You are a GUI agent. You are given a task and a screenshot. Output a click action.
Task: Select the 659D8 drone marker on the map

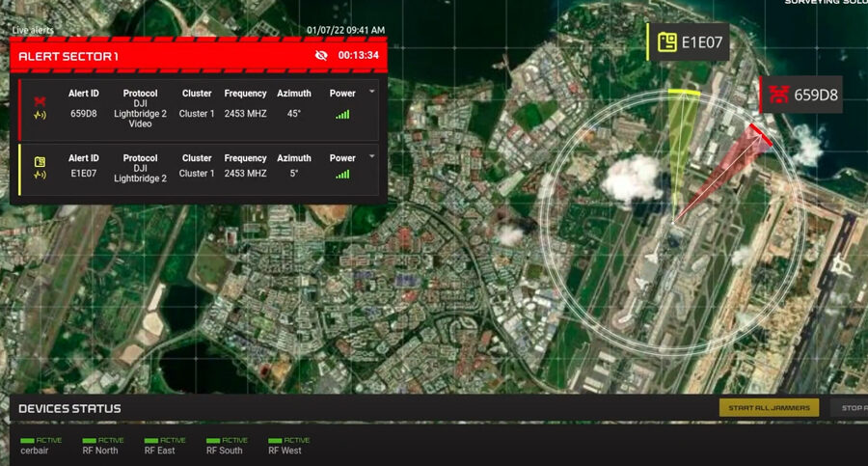pyautogui.click(x=800, y=95)
